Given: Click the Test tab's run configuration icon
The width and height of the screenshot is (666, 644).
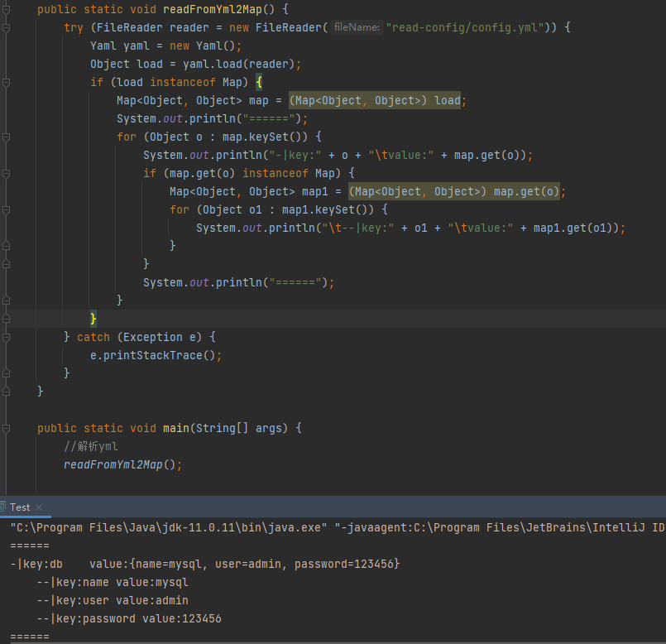Looking at the screenshot, I should 2,507.
